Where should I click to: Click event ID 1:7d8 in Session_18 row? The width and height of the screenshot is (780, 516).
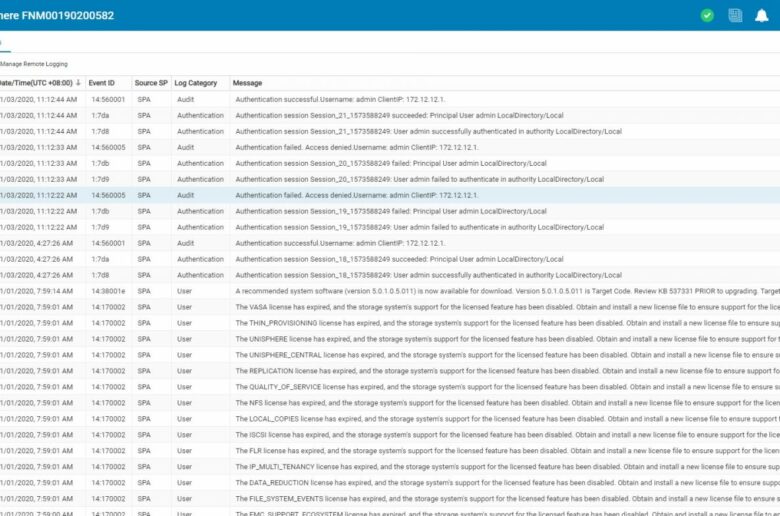tap(100, 275)
